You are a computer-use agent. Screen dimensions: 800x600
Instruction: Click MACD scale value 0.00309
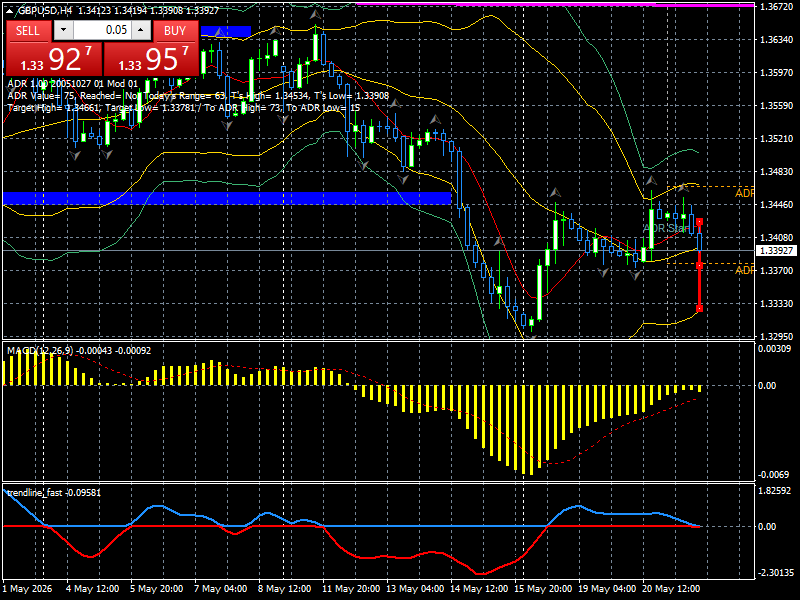pyautogui.click(x=774, y=348)
